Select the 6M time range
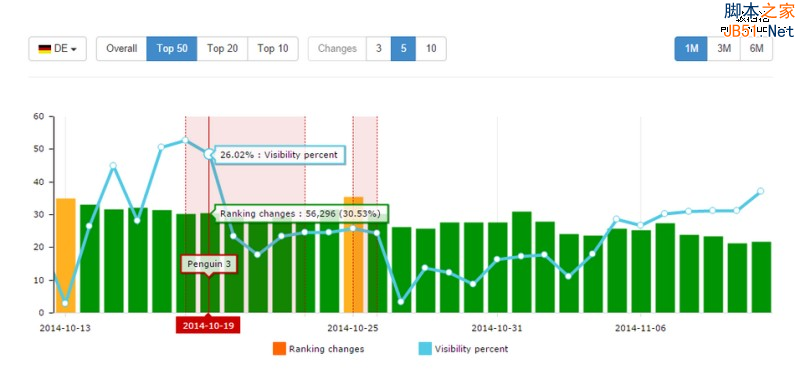Viewport: 800px width, 379px height. pyautogui.click(x=757, y=49)
